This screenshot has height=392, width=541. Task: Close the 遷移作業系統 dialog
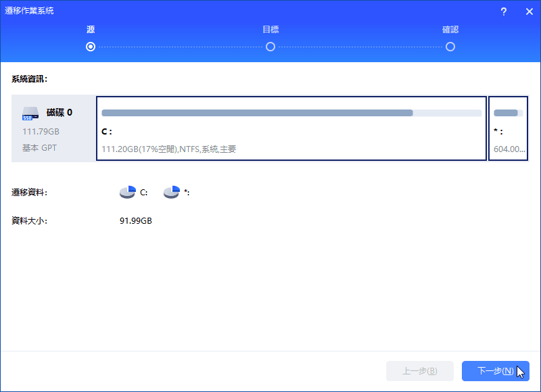click(529, 11)
